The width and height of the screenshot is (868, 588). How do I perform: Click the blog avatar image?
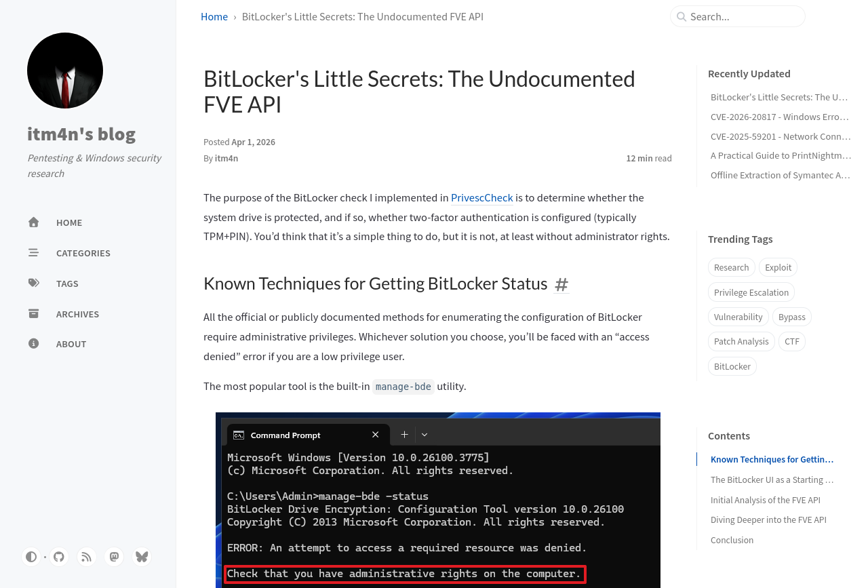[65, 71]
